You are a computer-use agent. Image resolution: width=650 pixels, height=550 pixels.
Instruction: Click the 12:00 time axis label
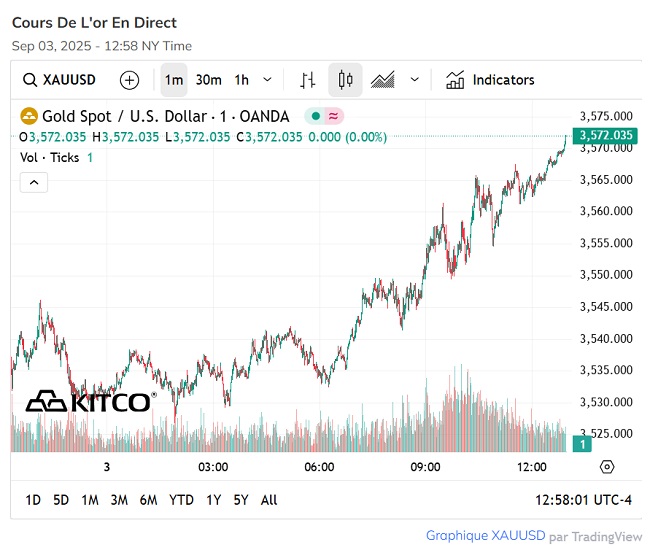[531, 467]
